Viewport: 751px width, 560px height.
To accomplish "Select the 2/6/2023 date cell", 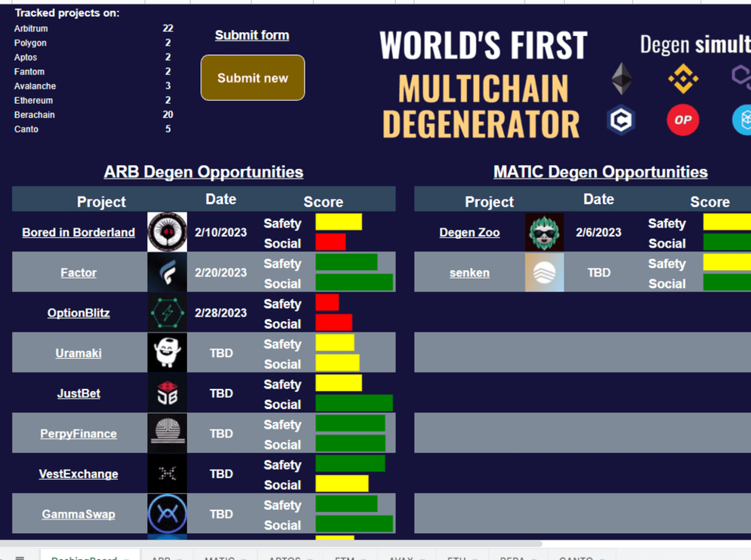I will click(598, 232).
